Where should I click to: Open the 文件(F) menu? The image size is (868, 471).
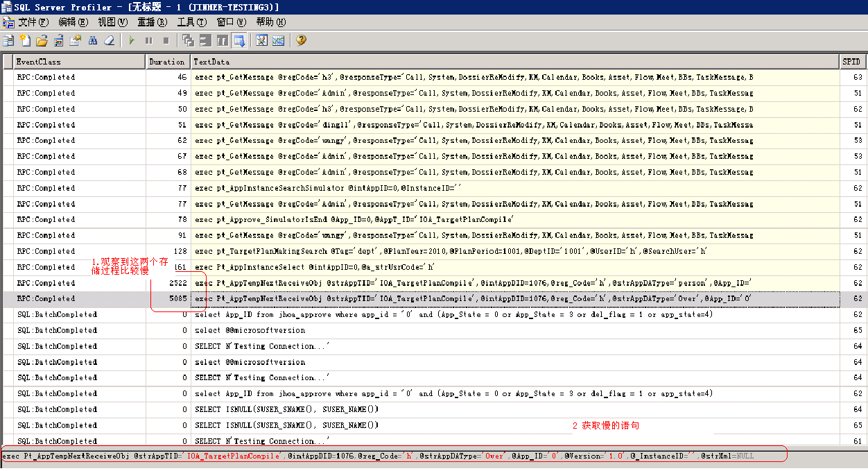click(33, 22)
